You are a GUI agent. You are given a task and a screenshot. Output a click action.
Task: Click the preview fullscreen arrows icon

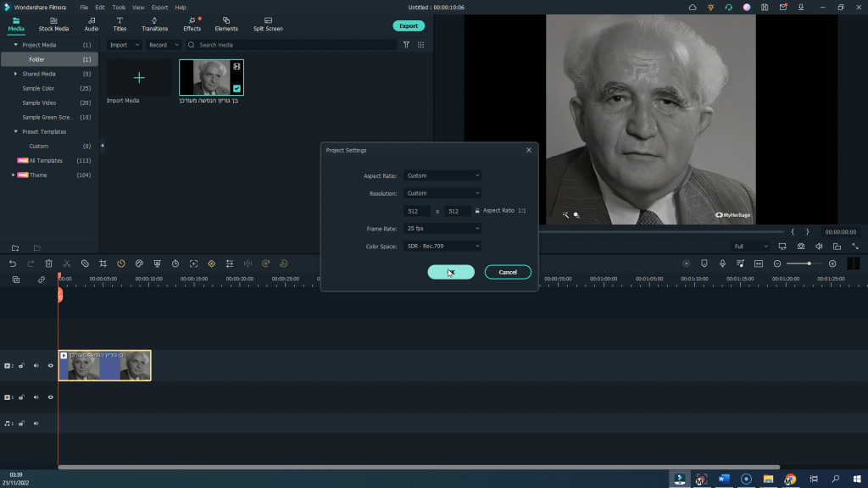855,247
